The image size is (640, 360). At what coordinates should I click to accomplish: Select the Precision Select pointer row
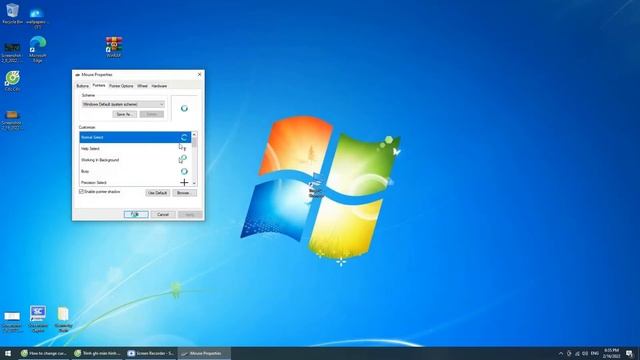point(135,182)
